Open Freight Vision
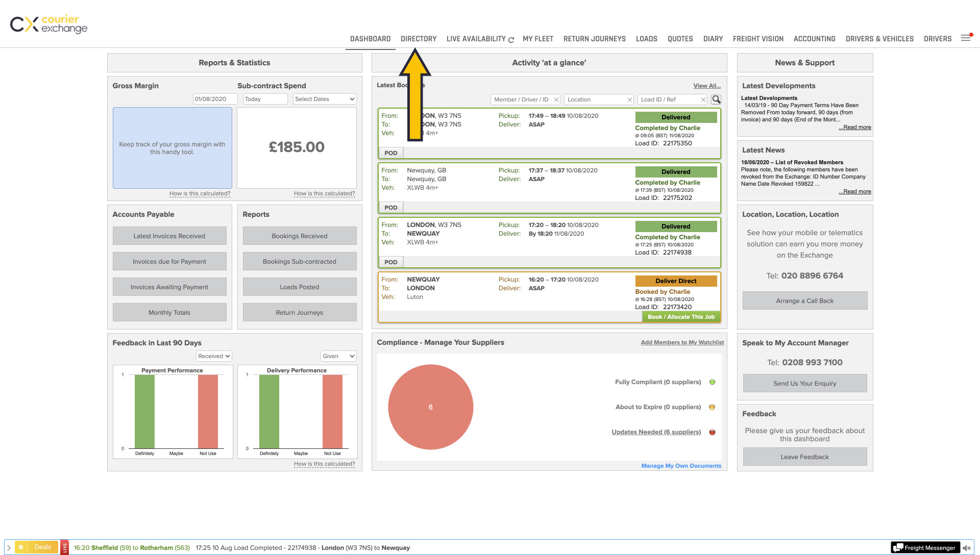Screen dimensions: 980x555 pos(758,39)
